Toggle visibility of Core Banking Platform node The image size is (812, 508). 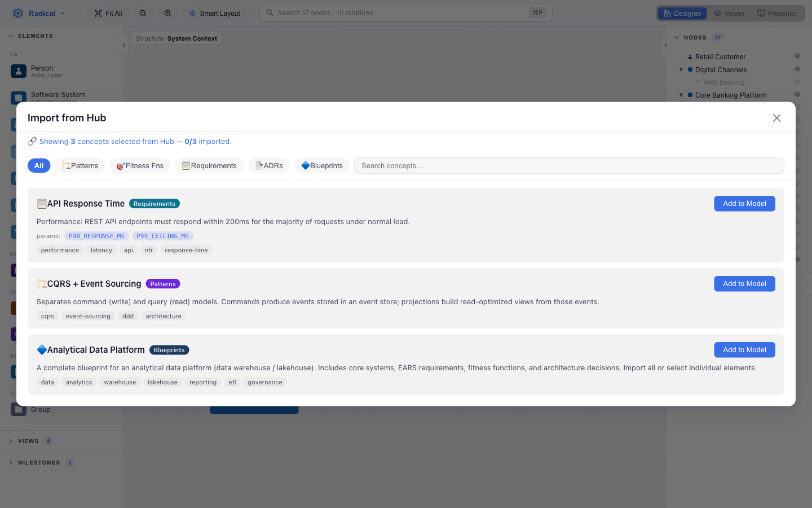pyautogui.click(x=797, y=95)
